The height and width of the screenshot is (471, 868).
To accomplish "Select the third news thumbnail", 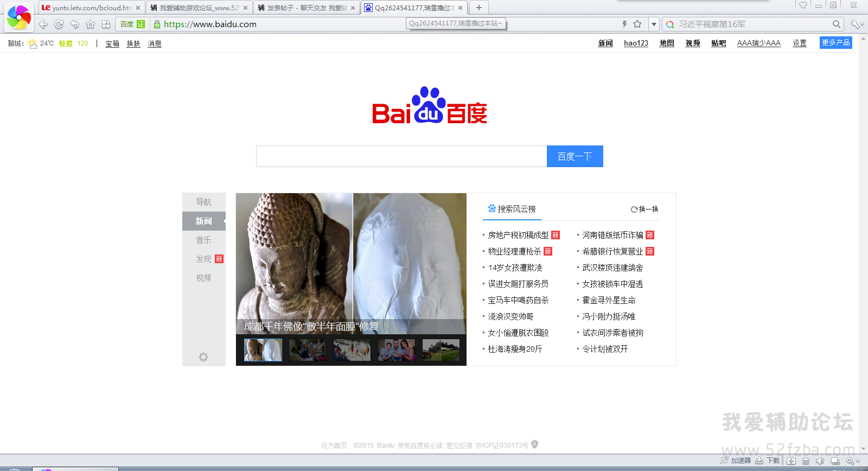I will click(352, 350).
